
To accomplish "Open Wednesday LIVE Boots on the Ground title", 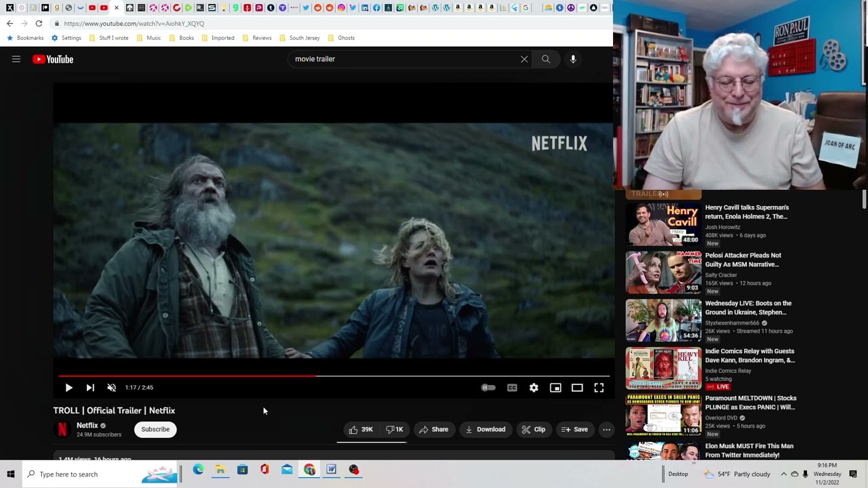I will pos(748,308).
